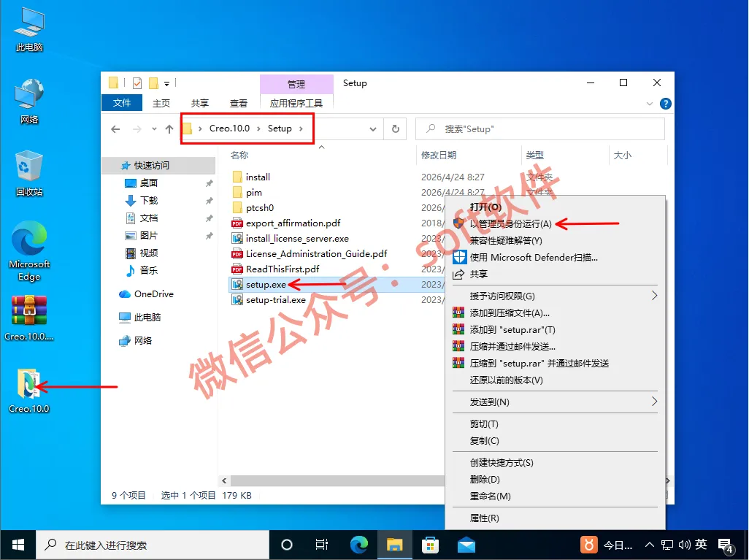Open Explorer help question mark icon
749x560 pixels.
(x=665, y=104)
